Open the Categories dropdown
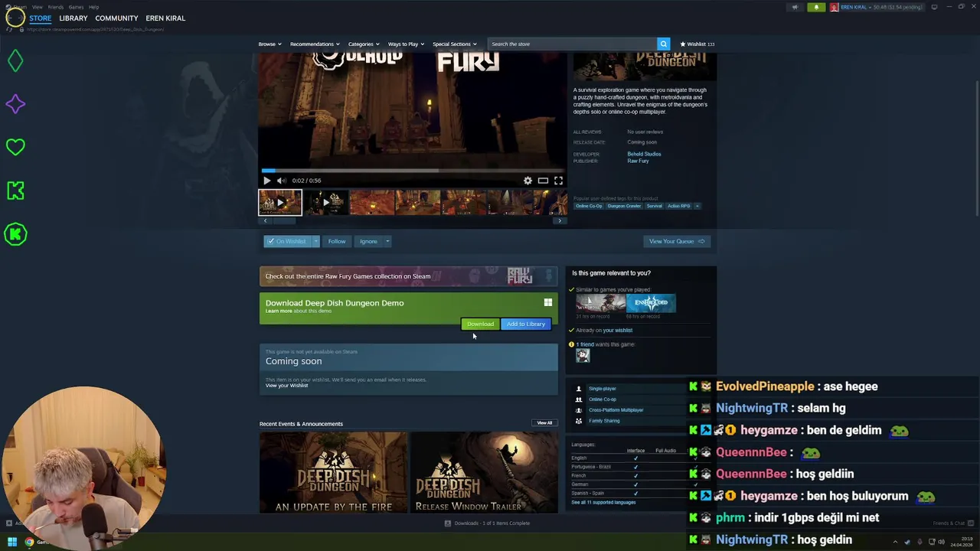980x551 pixels. pos(363,44)
